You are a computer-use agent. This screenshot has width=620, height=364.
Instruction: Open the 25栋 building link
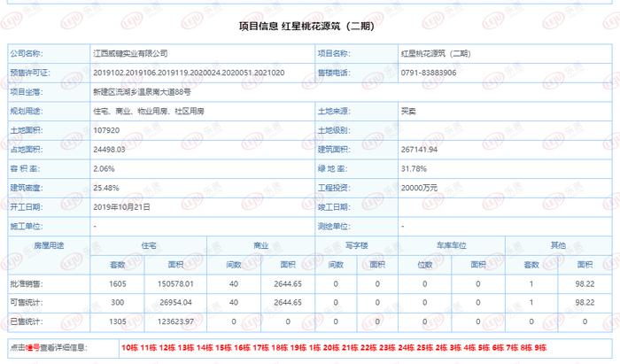(x=425, y=348)
